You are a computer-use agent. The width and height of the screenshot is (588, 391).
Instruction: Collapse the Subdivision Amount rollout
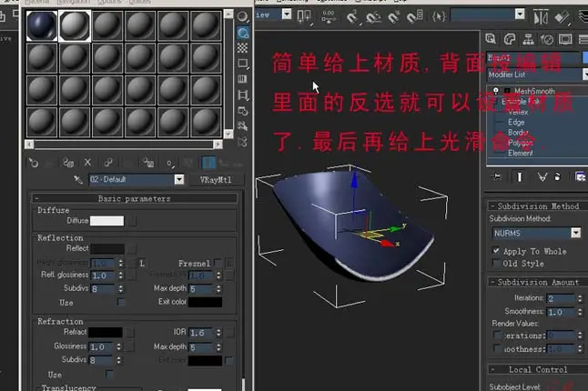click(x=537, y=282)
